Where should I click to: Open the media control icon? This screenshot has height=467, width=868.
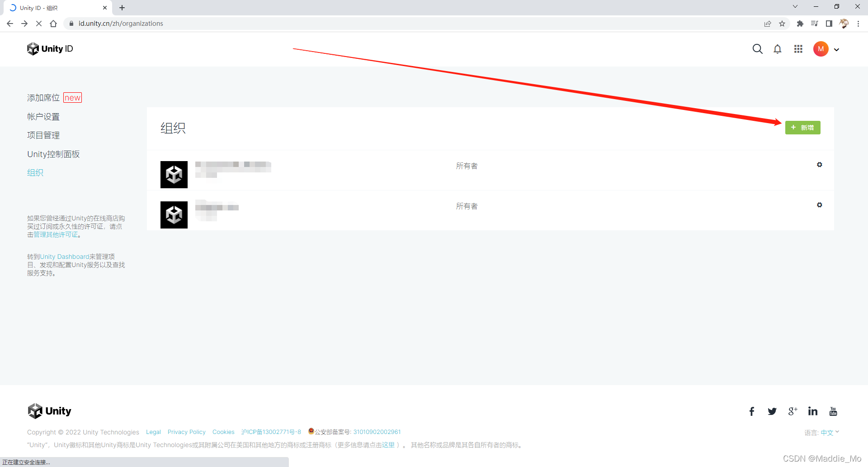[x=815, y=24]
